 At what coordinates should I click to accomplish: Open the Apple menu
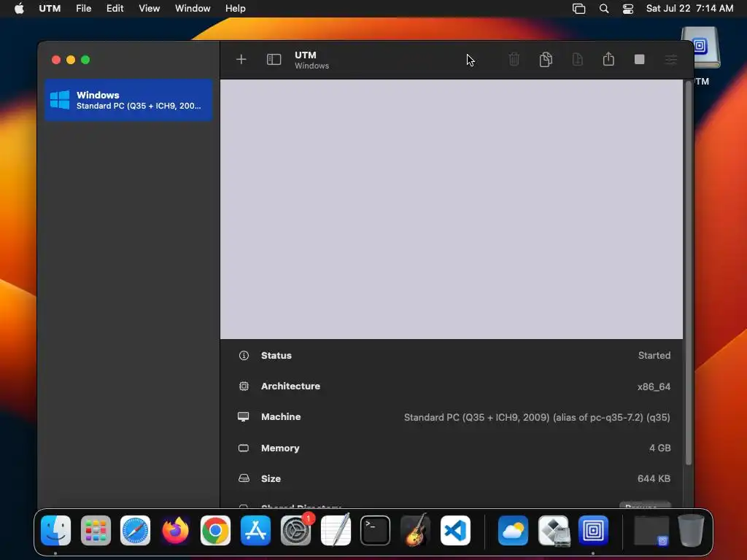(19, 9)
